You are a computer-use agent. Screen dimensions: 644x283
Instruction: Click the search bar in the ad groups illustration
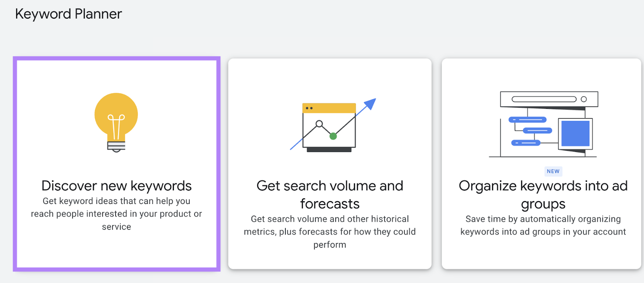(544, 98)
